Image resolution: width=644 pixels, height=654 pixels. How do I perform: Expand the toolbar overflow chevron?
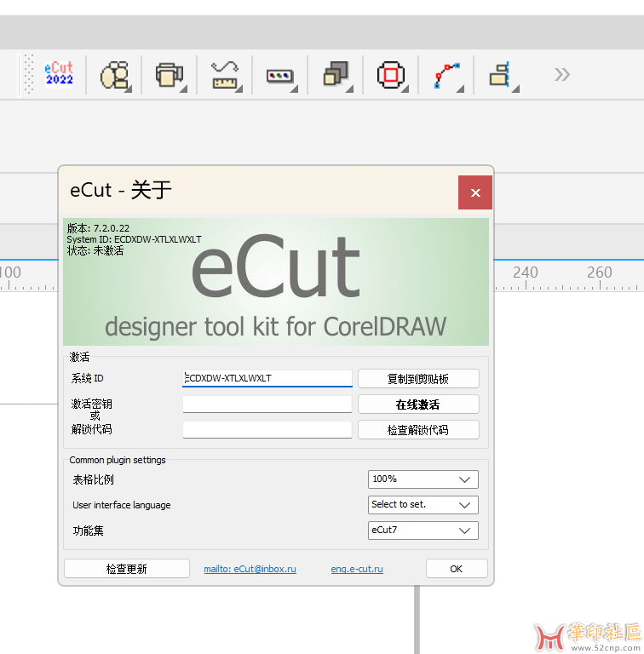point(562,75)
